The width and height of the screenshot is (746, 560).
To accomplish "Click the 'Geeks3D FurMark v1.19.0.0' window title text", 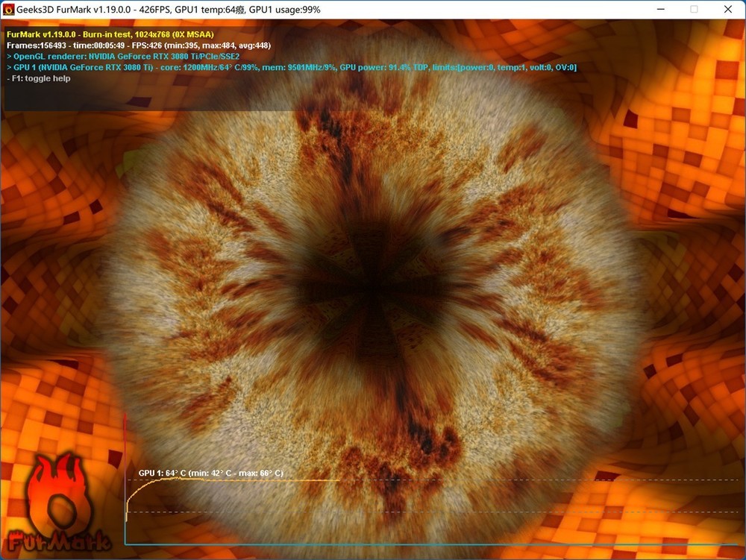I will 169,10.
